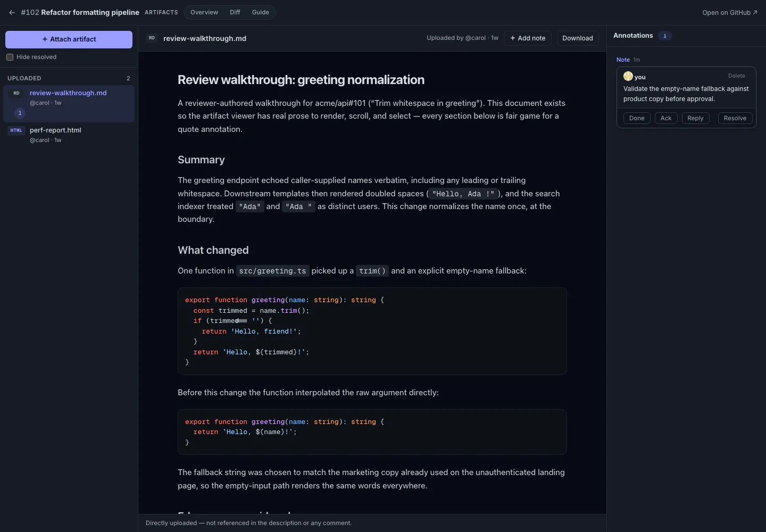Screen dimensions: 766x532
Task: Click the 'Summary' heading
Action: point(201,160)
